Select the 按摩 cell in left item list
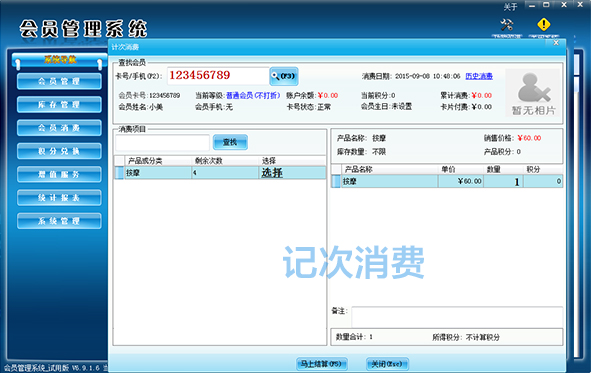This screenshot has width=591, height=373. click(158, 173)
